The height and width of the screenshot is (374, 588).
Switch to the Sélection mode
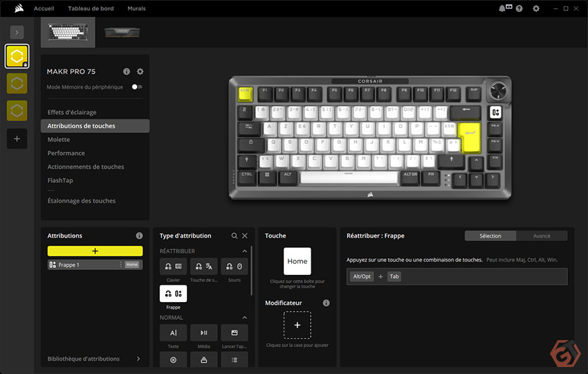490,236
